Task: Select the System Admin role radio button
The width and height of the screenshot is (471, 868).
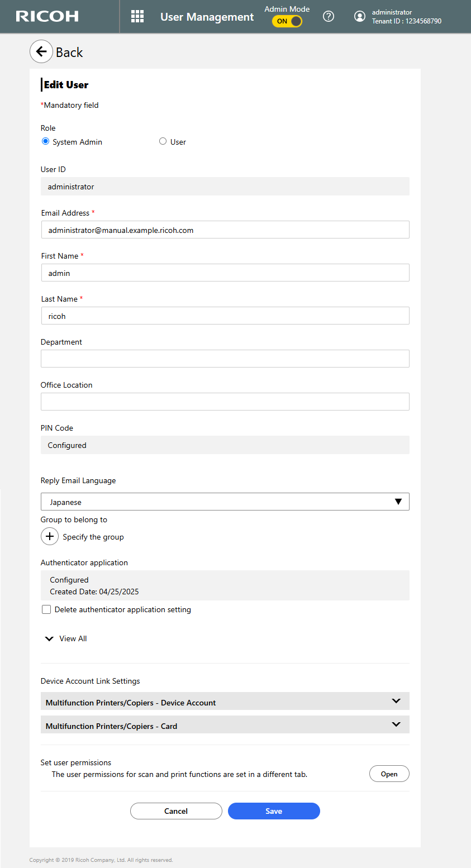Action: (46, 141)
